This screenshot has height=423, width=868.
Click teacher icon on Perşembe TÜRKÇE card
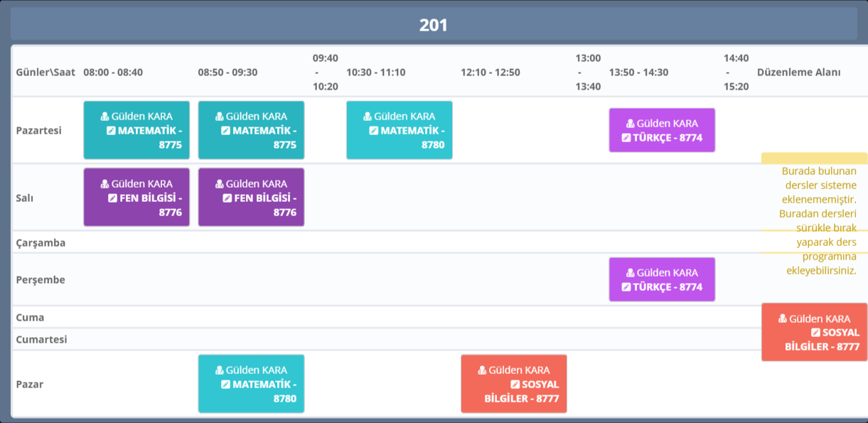click(x=631, y=273)
